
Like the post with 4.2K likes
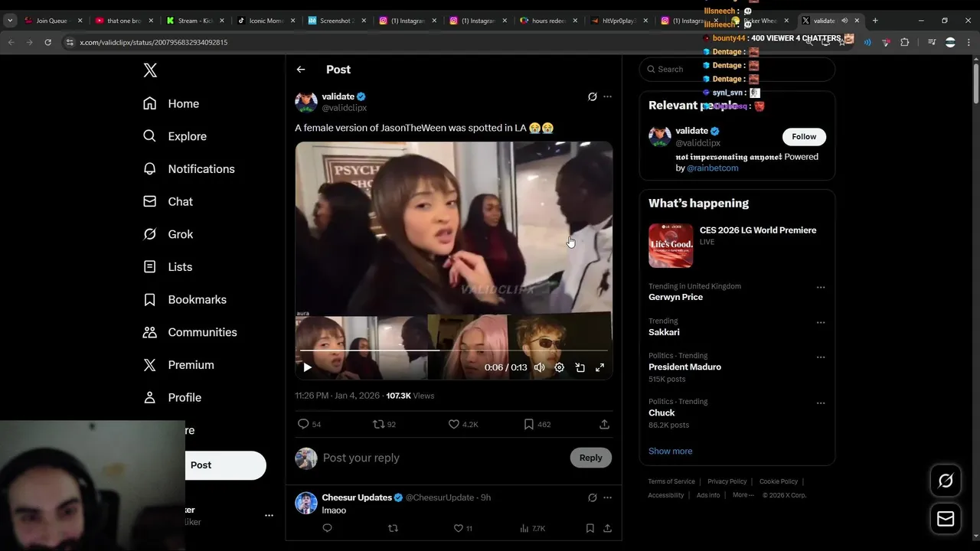click(463, 424)
